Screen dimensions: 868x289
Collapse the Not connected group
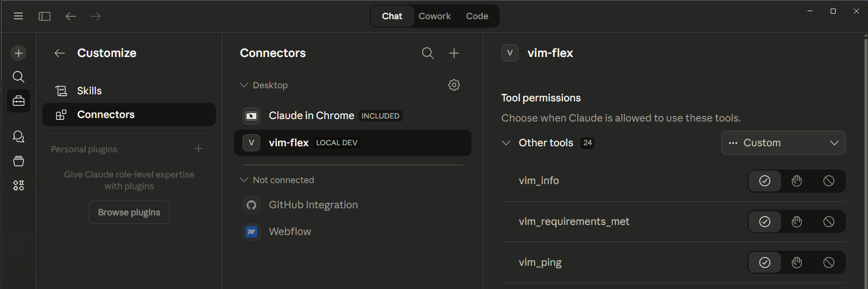tap(244, 180)
